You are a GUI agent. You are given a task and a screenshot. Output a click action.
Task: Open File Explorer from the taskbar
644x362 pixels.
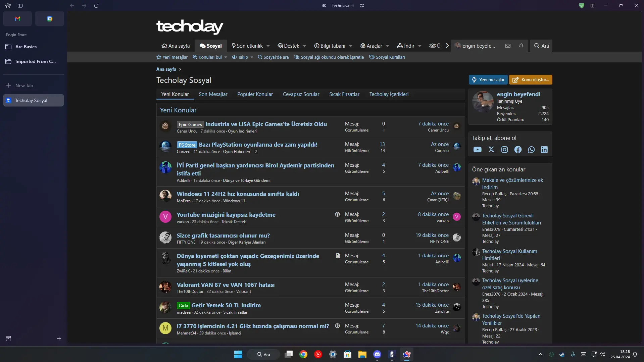click(x=362, y=355)
